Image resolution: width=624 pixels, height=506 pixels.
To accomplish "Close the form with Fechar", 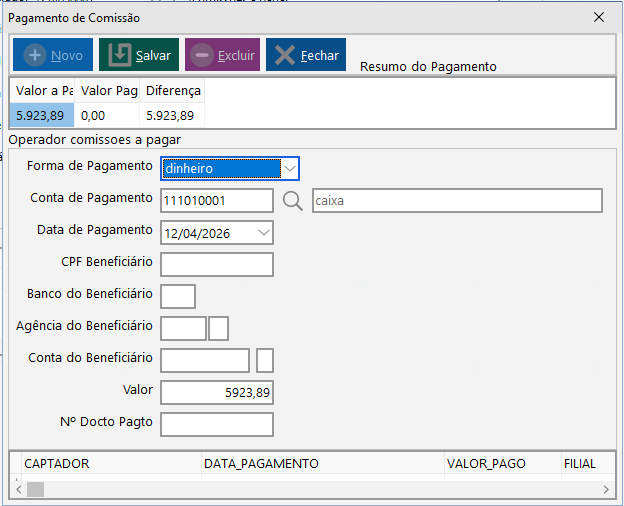I will coord(306,55).
